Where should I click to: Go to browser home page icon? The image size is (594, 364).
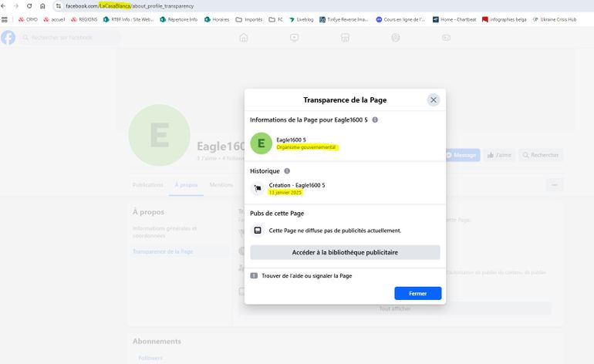pyautogui.click(x=43, y=6)
